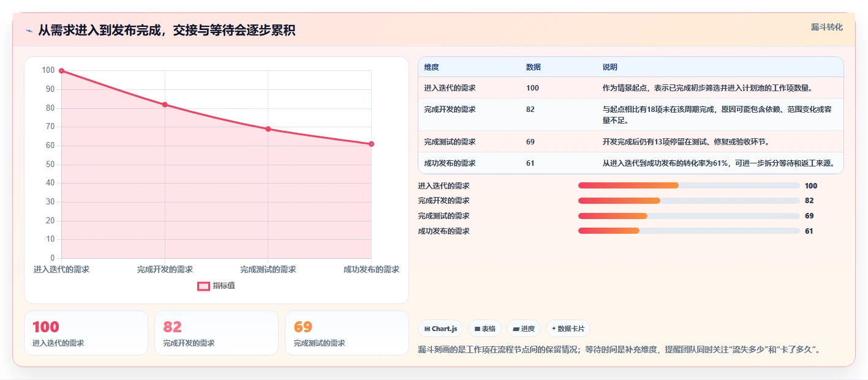The image size is (868, 380).
Task: Click table cell 成功发布的需求
Action: (450, 163)
